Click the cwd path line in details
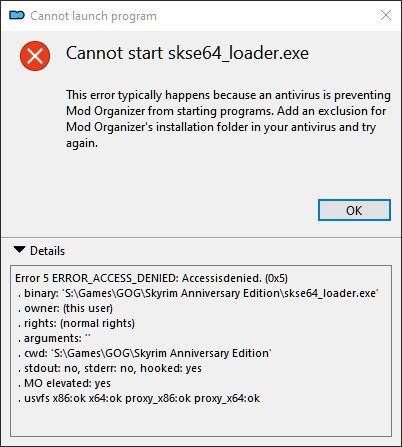Image resolution: width=402 pixels, height=447 pixels. click(145, 353)
